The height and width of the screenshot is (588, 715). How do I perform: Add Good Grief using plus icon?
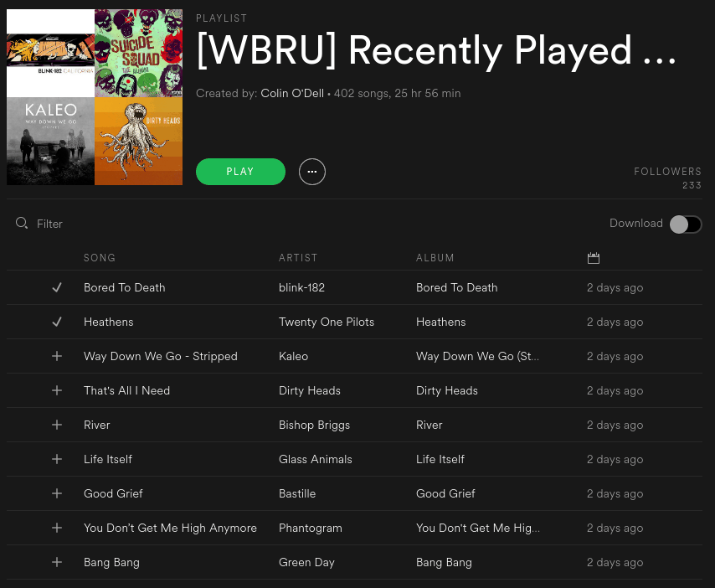(x=57, y=493)
